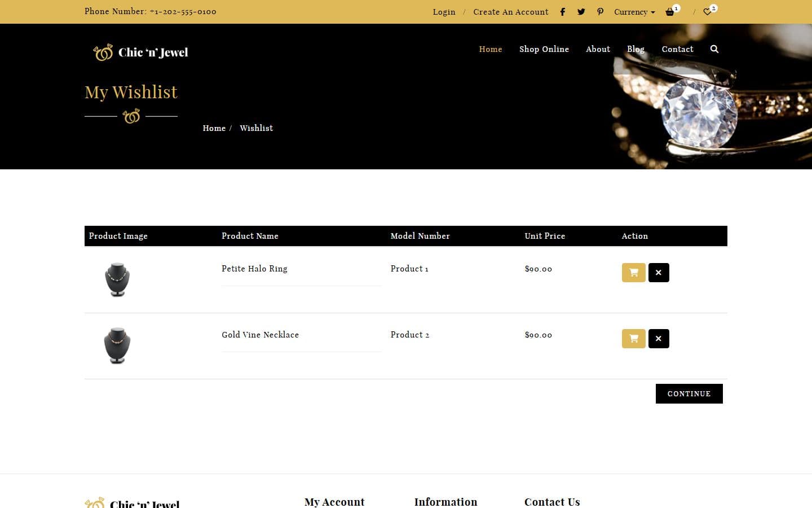This screenshot has height=508, width=812.
Task: Click the 'Product Name' column header
Action: [x=250, y=236]
